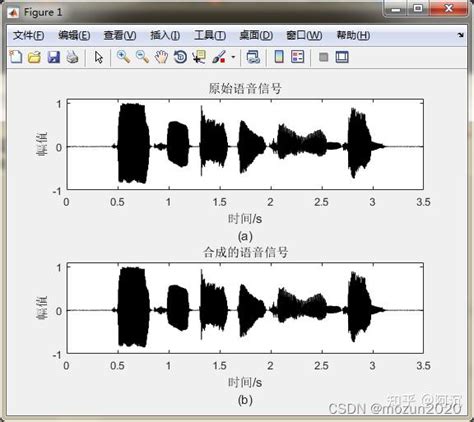This screenshot has height=422, width=474.
Task: Click inside the original speech waveform plot
Action: pyautogui.click(x=245, y=144)
